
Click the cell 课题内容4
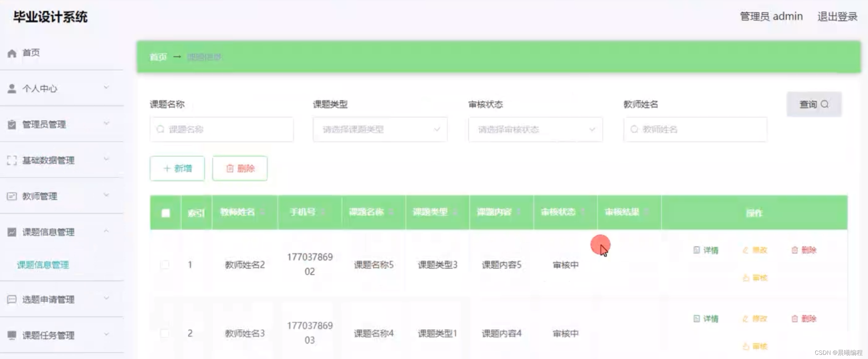(501, 333)
